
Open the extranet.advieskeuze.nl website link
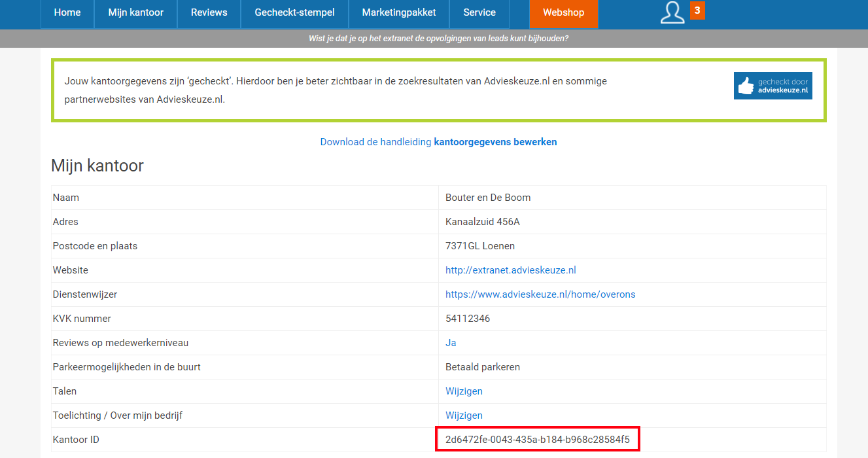click(511, 270)
